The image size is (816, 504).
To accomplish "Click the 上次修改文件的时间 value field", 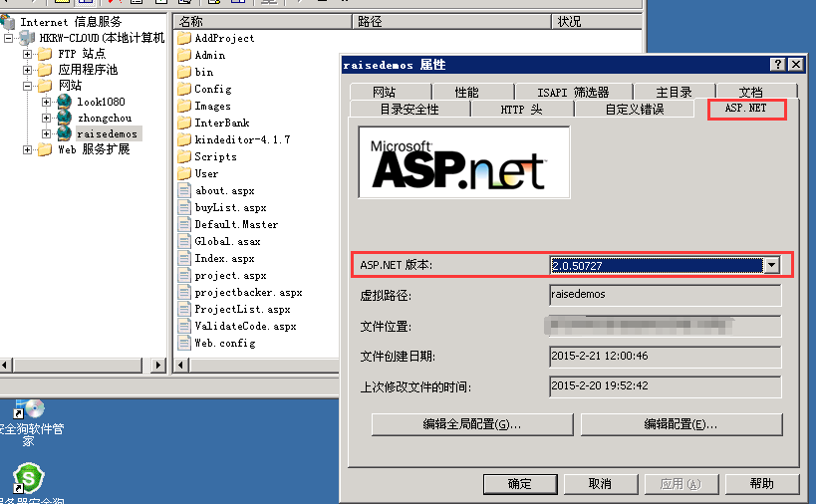I will pos(666,386).
